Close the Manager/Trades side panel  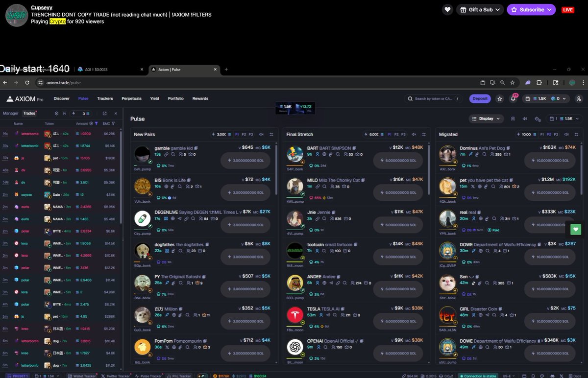click(x=116, y=113)
